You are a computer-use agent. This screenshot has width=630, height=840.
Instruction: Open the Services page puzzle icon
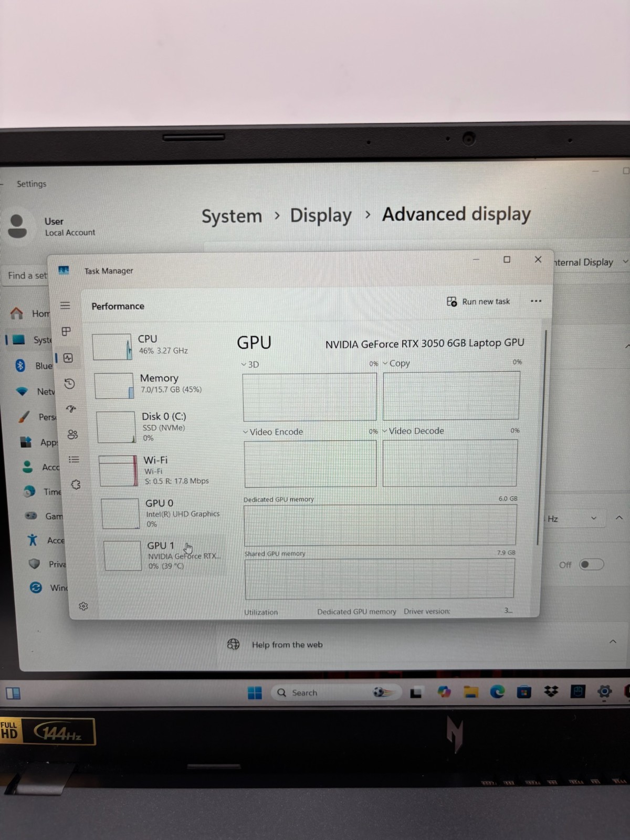point(76,485)
